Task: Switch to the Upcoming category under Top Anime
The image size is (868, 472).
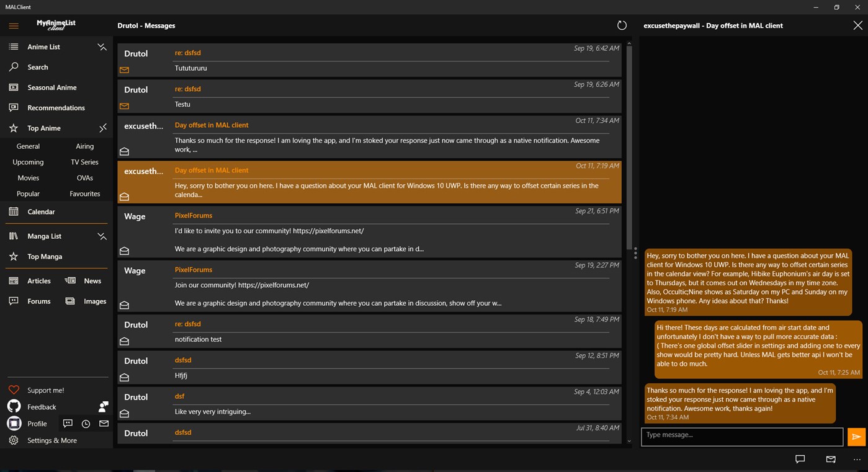Action: click(28, 162)
